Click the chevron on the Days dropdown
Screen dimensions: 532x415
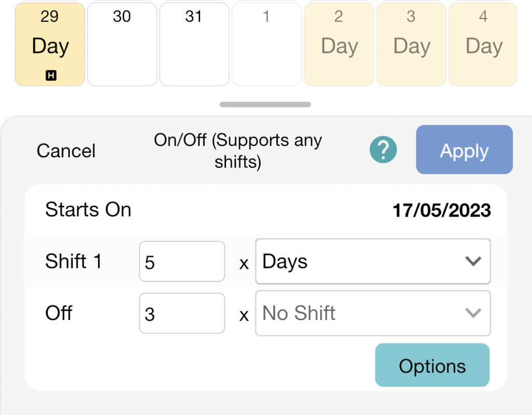click(473, 261)
